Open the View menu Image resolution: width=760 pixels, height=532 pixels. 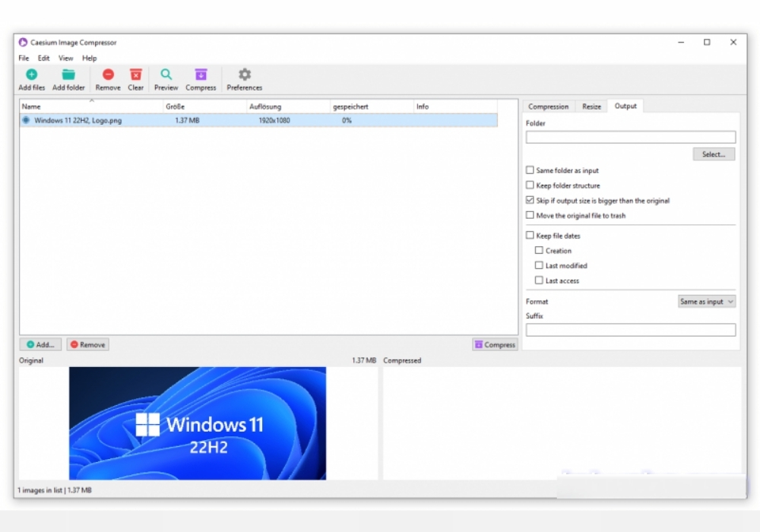click(x=65, y=59)
